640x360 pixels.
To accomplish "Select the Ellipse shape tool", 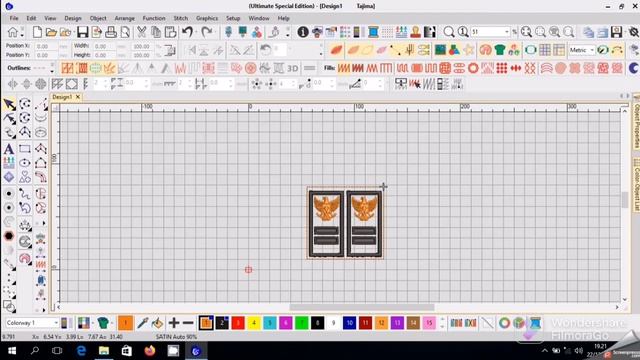I will (24, 163).
